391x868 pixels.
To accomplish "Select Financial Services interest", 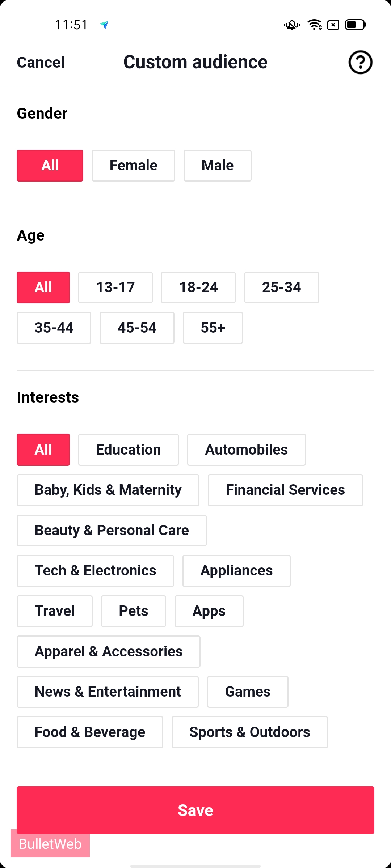I will pos(285,490).
